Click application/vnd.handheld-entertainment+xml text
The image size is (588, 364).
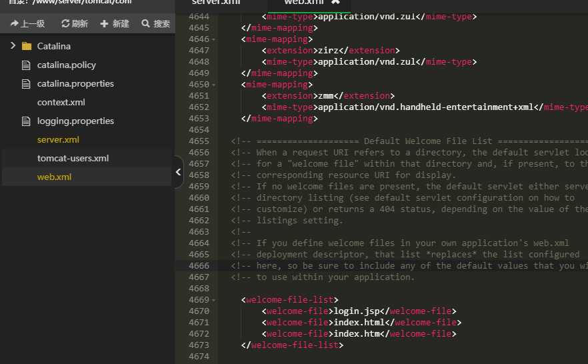[426, 107]
